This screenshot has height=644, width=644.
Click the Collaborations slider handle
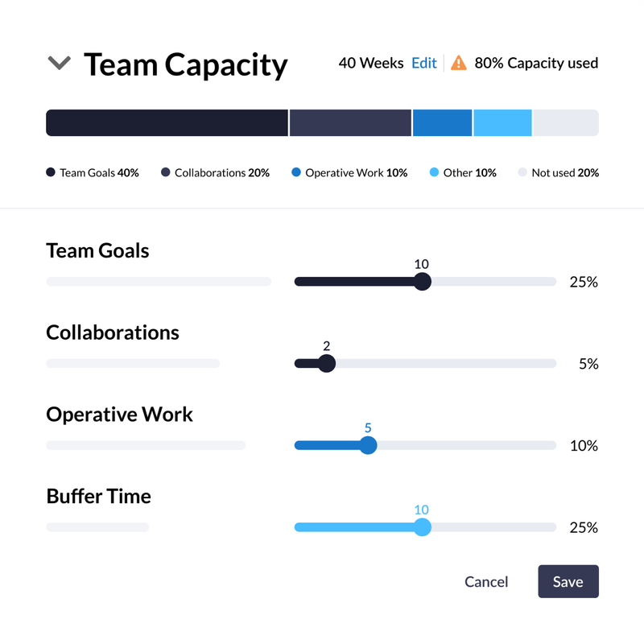click(x=325, y=364)
